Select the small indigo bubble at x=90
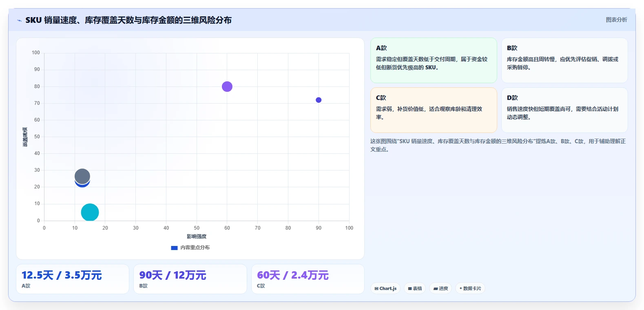Screen dimensions: 644x310 point(319,100)
